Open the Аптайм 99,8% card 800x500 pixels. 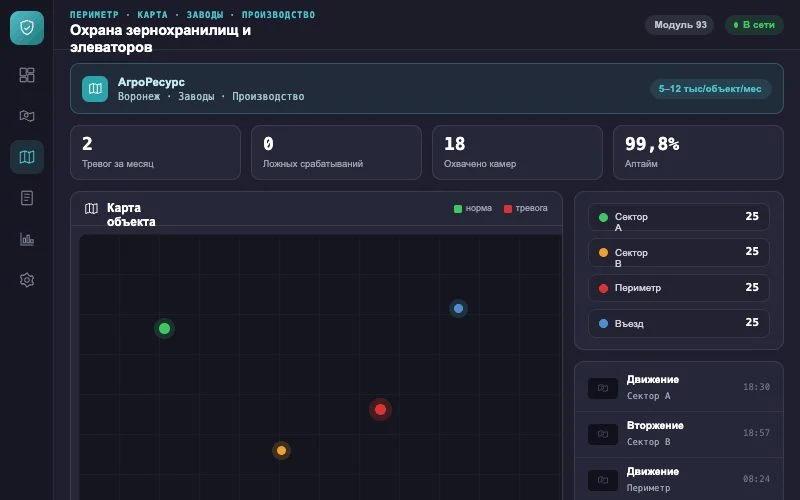698,152
